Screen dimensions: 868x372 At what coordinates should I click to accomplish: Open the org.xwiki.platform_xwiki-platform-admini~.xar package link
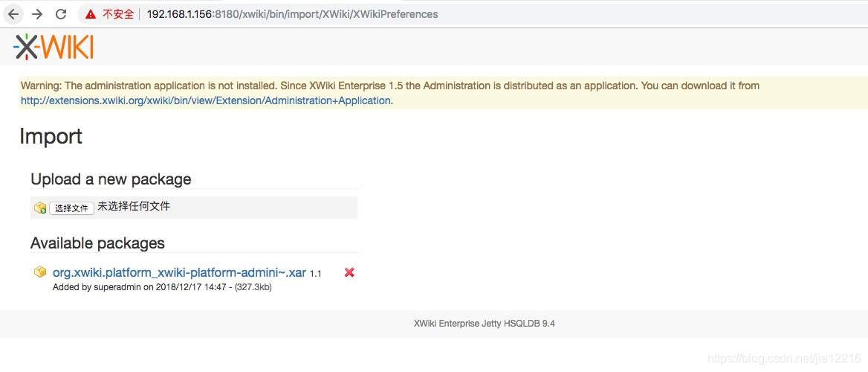(179, 273)
